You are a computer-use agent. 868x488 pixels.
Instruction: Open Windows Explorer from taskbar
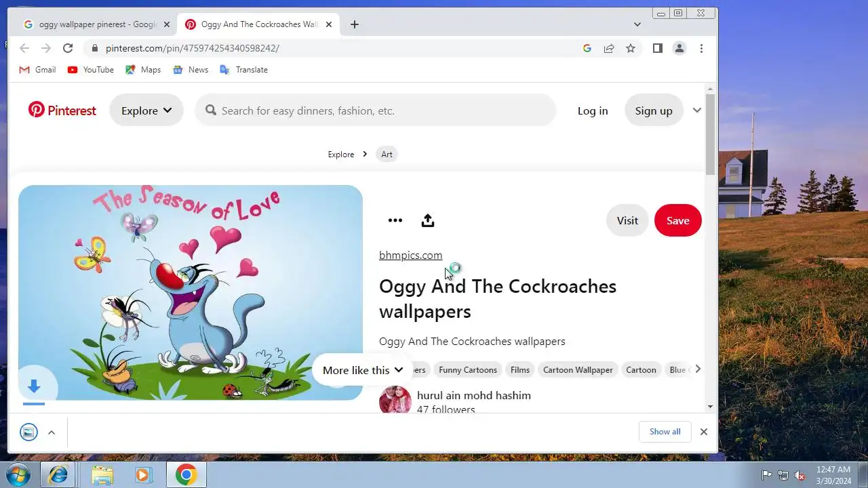pos(102,475)
